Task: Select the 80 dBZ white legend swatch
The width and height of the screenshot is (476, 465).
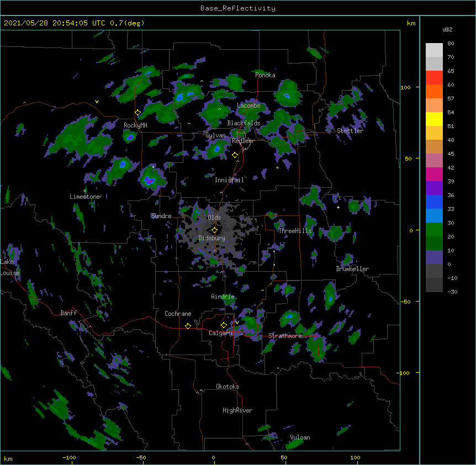Action: 434,50
